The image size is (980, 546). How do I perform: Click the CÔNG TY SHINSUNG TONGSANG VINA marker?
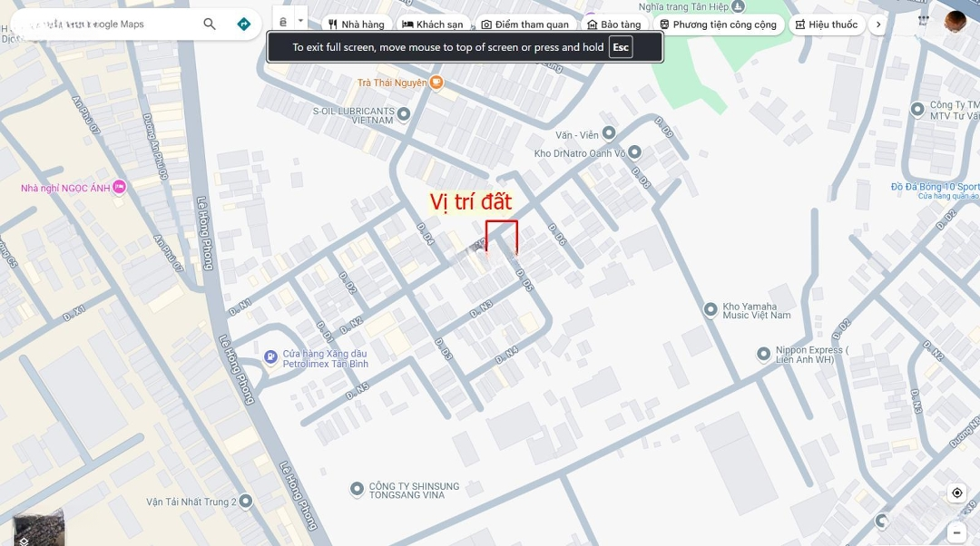pyautogui.click(x=357, y=489)
